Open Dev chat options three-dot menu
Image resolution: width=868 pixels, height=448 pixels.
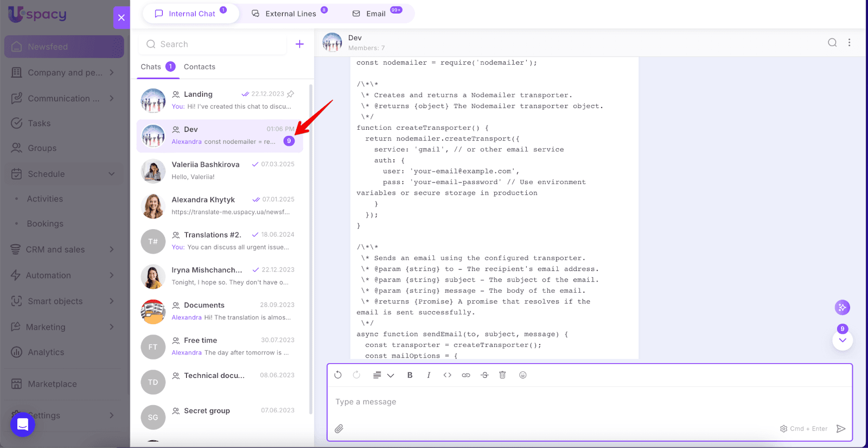[850, 42]
